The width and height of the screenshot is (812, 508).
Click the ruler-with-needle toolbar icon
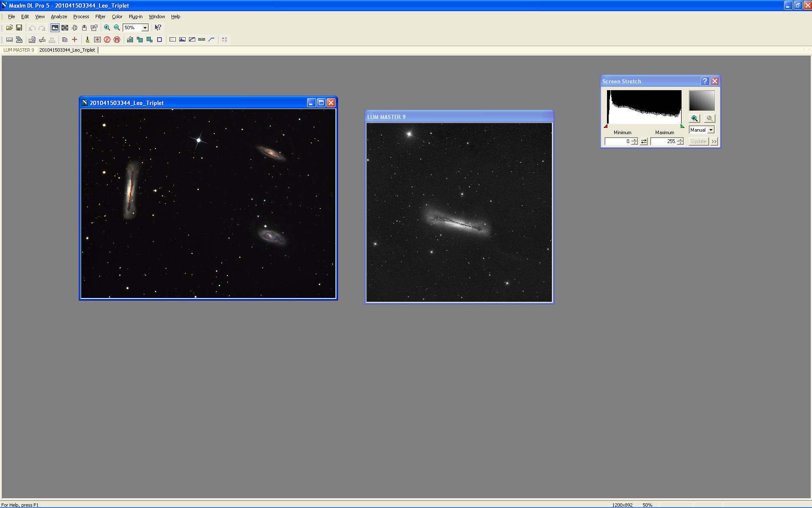click(x=42, y=39)
